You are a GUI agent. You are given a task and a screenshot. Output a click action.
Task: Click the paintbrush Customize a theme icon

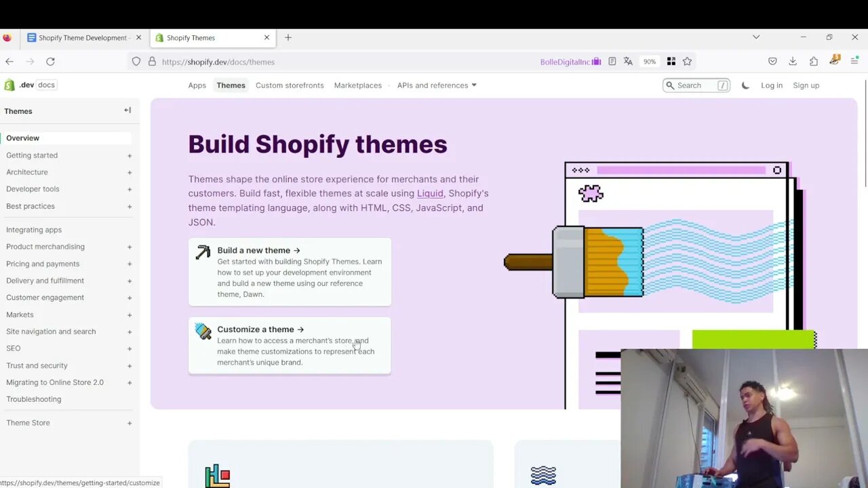(x=203, y=331)
